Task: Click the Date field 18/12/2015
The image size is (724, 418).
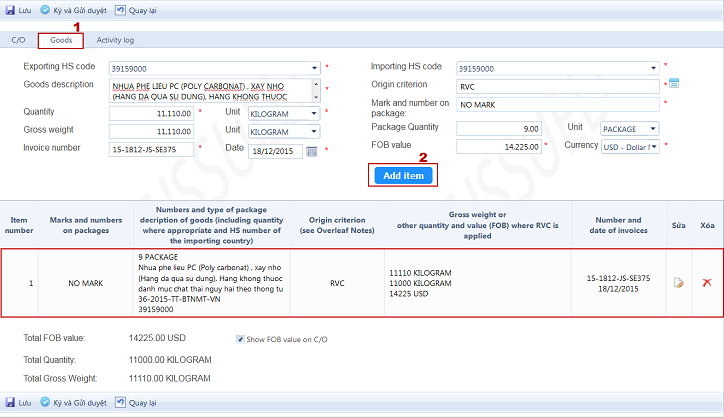Action: (x=275, y=151)
